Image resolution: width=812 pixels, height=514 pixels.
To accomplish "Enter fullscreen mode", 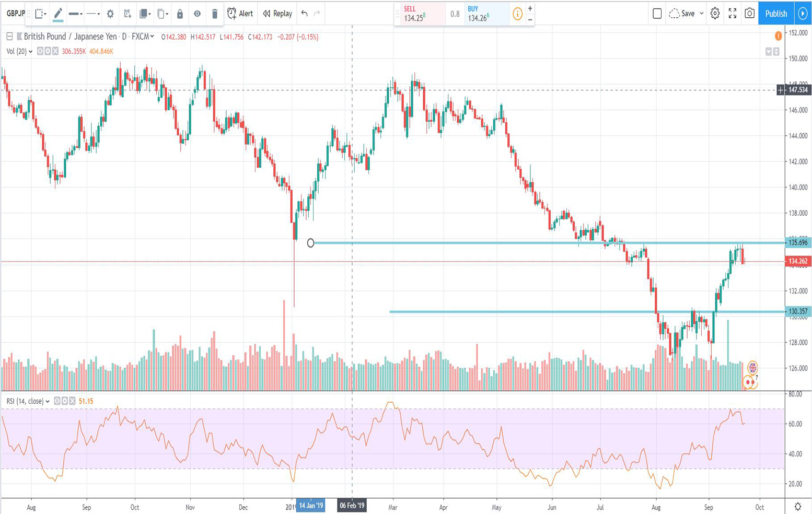I will point(733,14).
